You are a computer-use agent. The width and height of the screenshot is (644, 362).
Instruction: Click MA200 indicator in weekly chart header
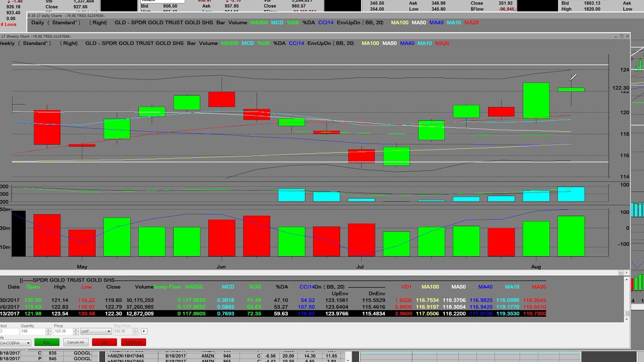(229, 43)
